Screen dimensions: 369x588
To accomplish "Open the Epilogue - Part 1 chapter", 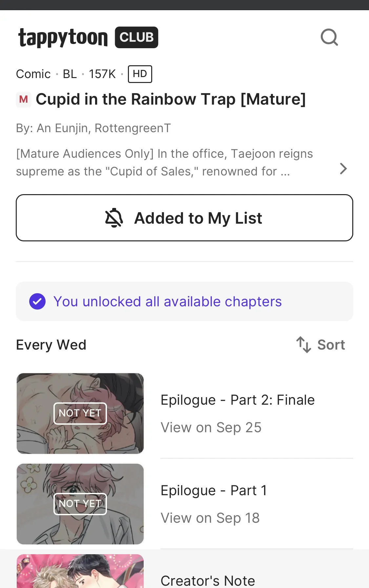I will coord(214,491).
